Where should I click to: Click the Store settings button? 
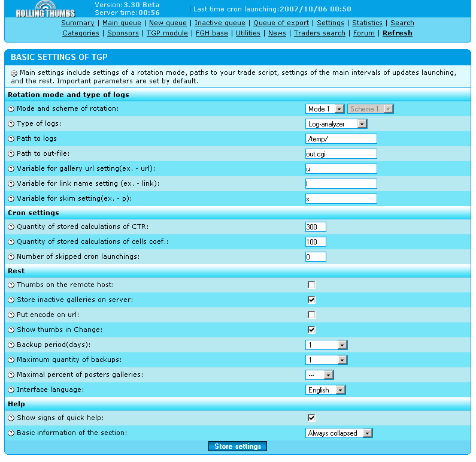238,446
